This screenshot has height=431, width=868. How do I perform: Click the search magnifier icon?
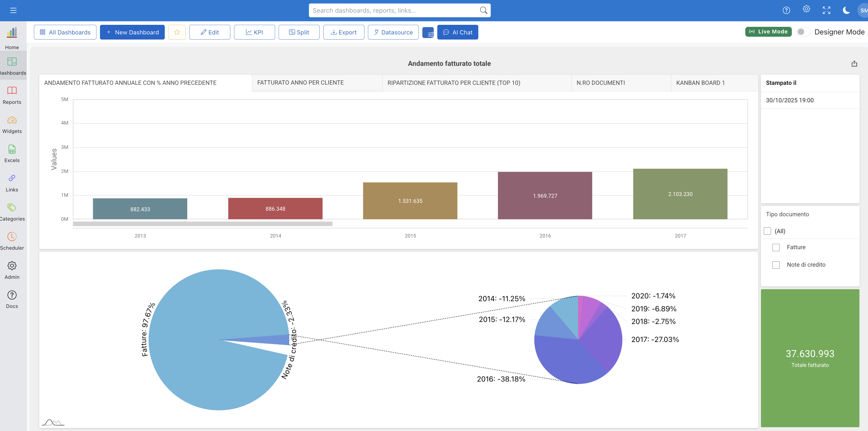(x=483, y=10)
